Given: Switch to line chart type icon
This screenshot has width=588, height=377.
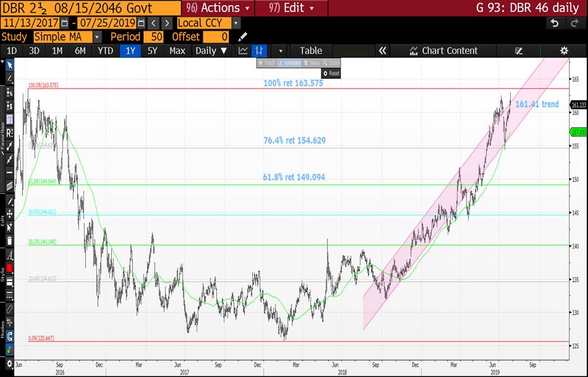Looking at the screenshot, I should coord(243,51).
